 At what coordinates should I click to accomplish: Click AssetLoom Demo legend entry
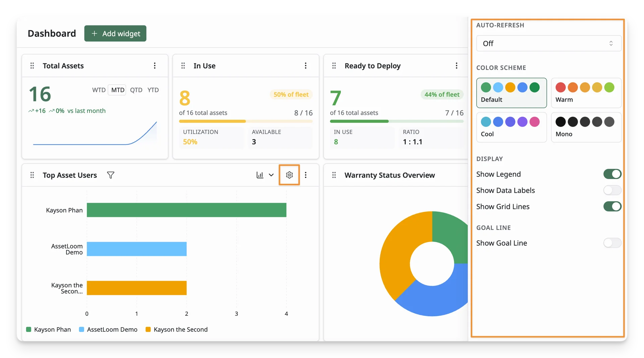pyautogui.click(x=108, y=330)
